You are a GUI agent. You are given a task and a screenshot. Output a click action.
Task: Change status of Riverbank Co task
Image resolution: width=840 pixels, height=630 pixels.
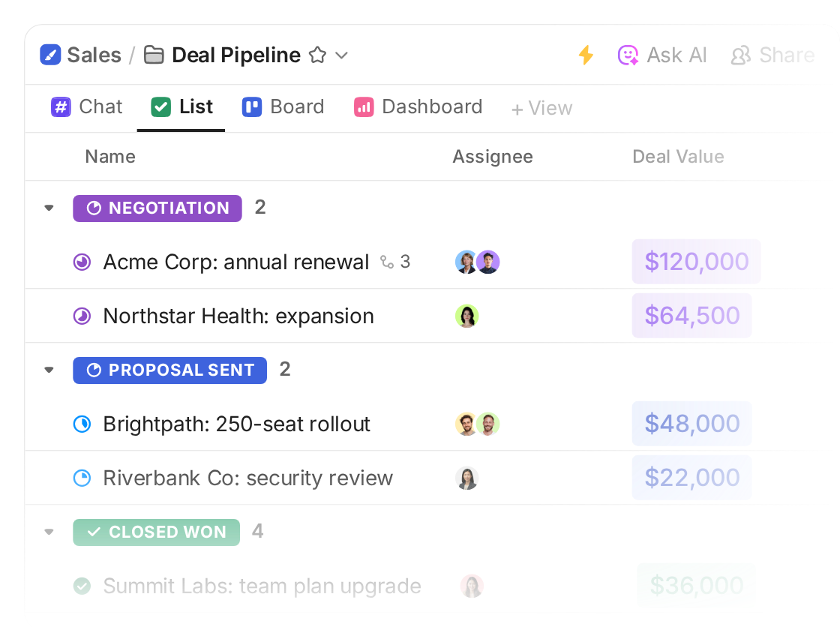click(x=82, y=478)
